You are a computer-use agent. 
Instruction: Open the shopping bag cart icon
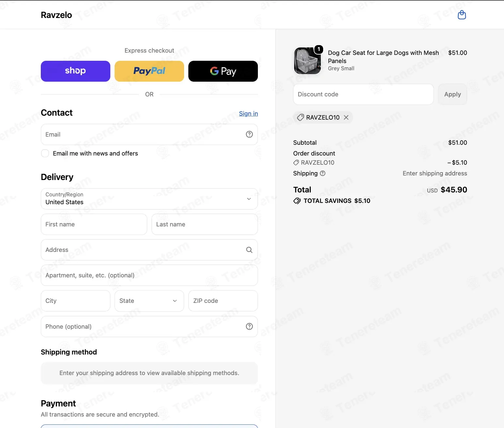(x=462, y=15)
